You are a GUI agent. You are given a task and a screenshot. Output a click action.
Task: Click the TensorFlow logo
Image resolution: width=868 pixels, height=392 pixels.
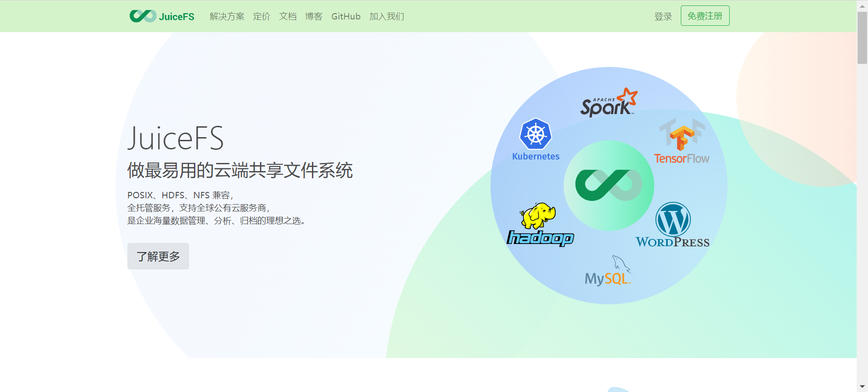pos(682,141)
